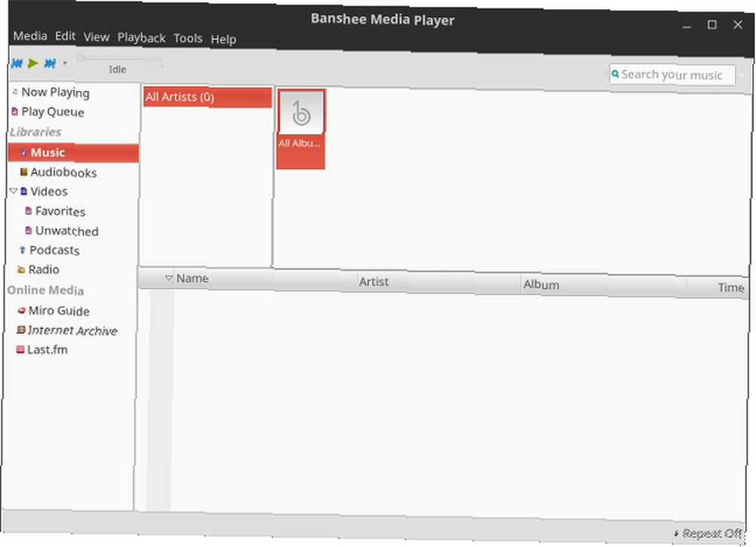Screen dimensions: 756x547
Task: Open Last.fm source
Action: tap(47, 350)
